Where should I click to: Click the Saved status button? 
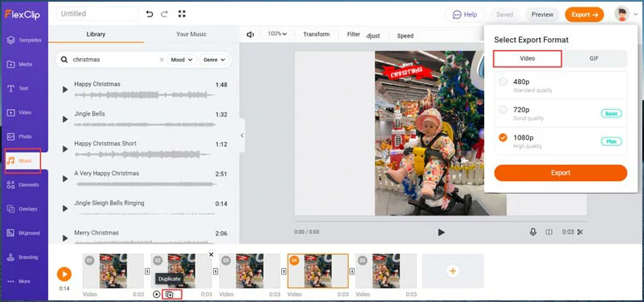coord(504,14)
